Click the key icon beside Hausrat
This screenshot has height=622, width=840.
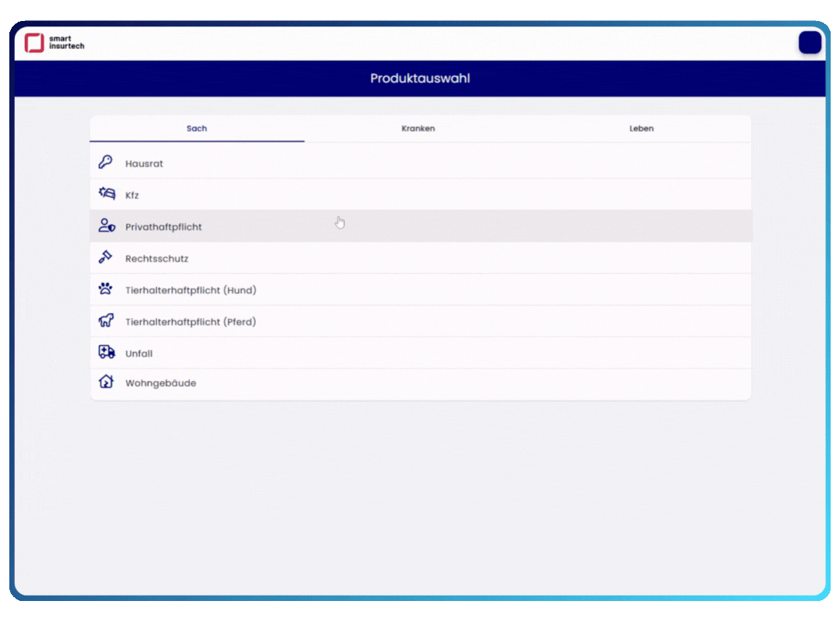pos(106,162)
